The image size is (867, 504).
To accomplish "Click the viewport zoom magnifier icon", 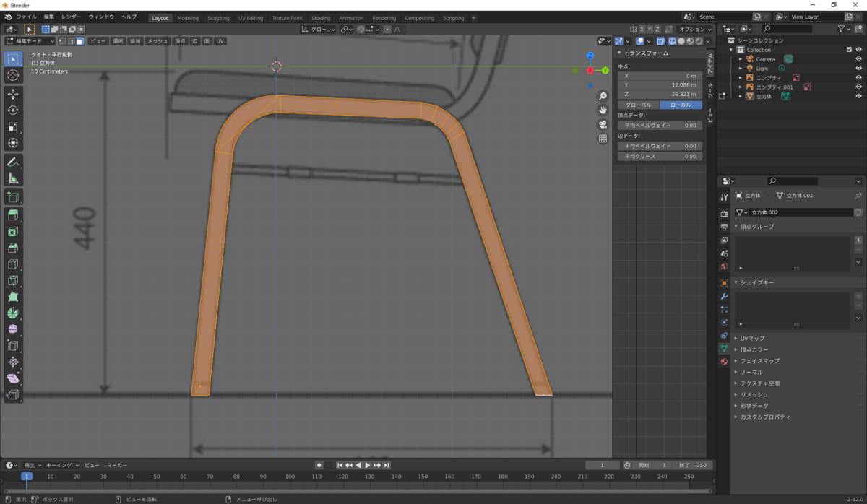I will click(603, 96).
